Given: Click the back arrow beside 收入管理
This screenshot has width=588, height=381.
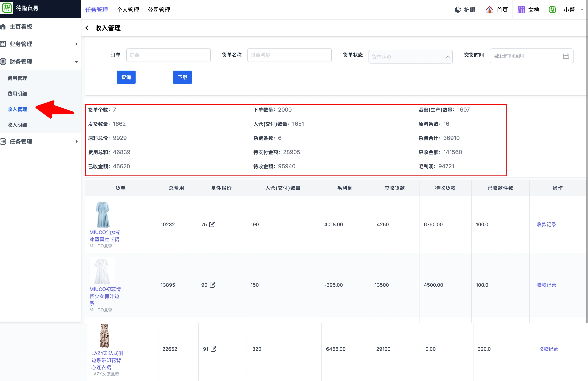Looking at the screenshot, I should coord(88,28).
